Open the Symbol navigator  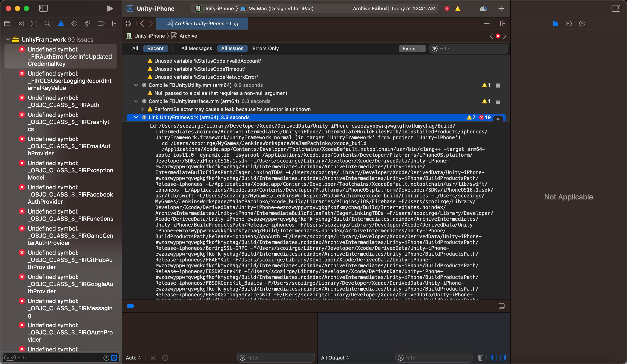tap(34, 24)
